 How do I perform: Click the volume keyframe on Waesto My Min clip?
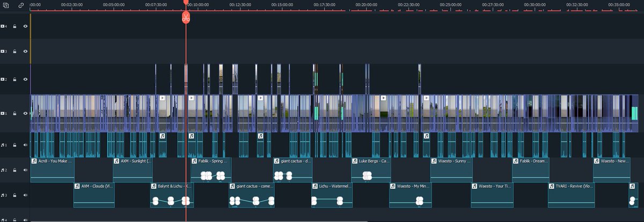pos(420,201)
